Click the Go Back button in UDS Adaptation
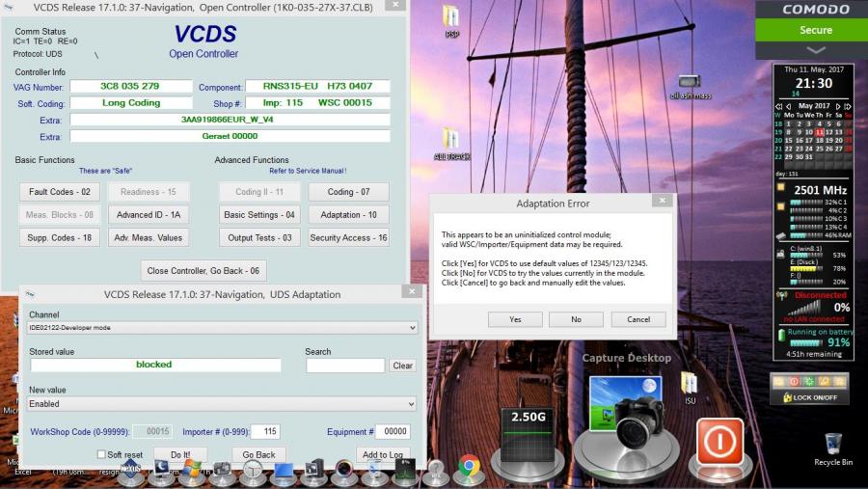The image size is (868, 489). [x=258, y=454]
